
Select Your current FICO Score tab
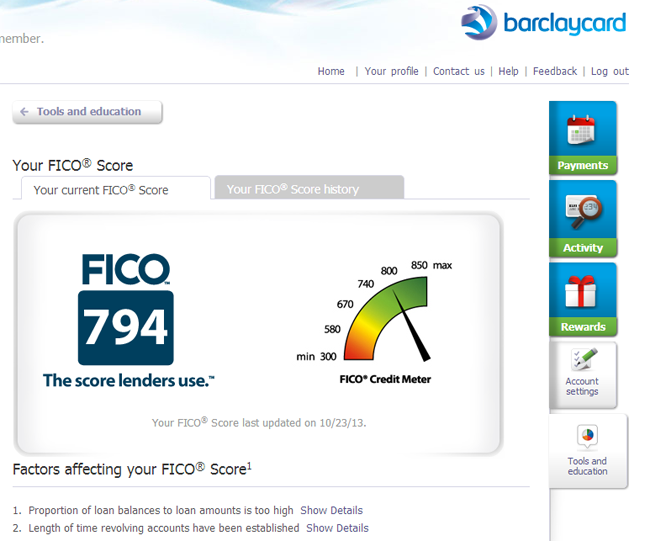[x=116, y=189]
